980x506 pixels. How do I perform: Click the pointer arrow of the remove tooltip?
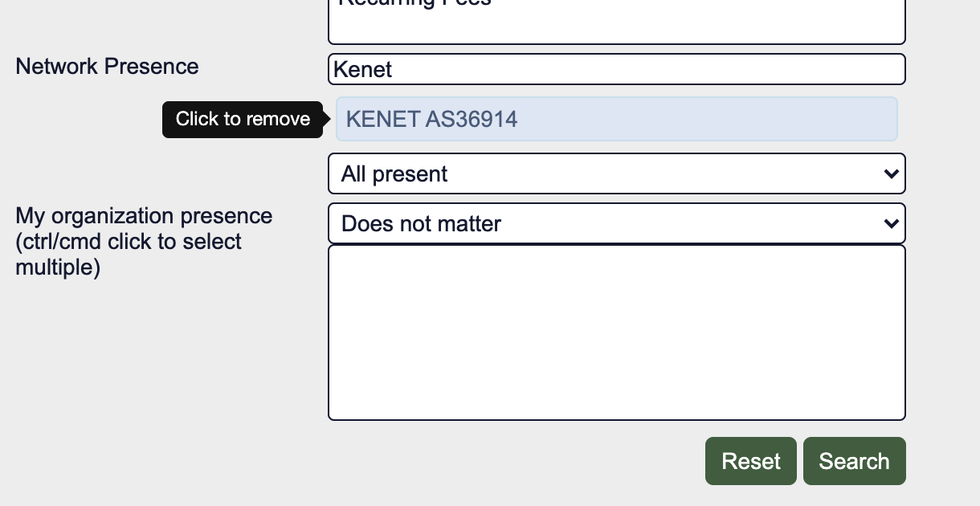pos(327,120)
